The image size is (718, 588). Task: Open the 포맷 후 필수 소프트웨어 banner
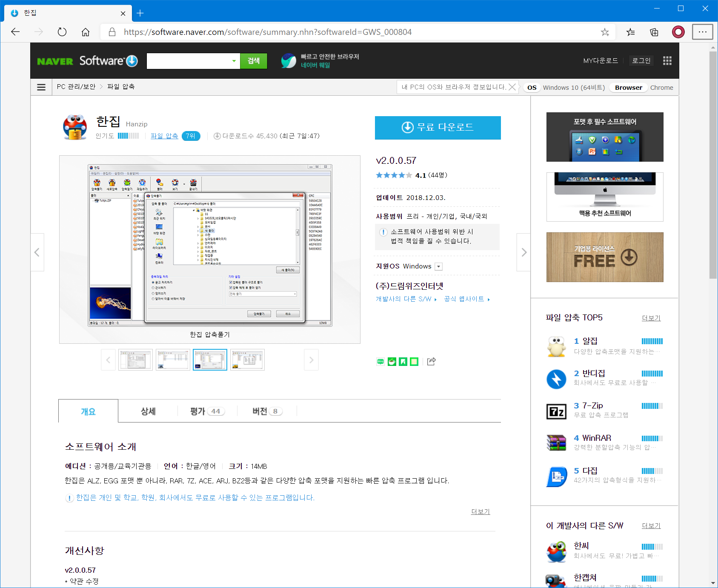click(x=605, y=137)
